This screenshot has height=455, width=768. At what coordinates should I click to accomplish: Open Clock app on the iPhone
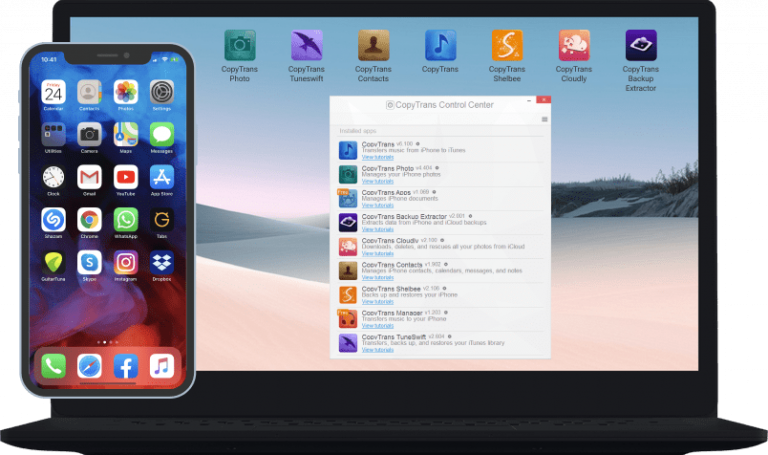point(53,177)
